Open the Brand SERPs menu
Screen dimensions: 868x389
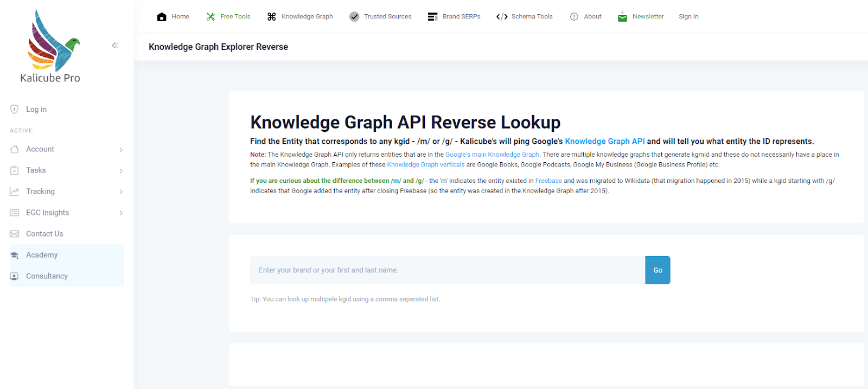tap(461, 17)
